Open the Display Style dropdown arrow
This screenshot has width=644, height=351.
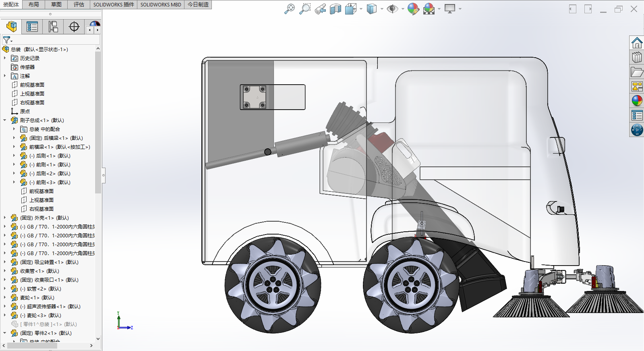[382, 9]
